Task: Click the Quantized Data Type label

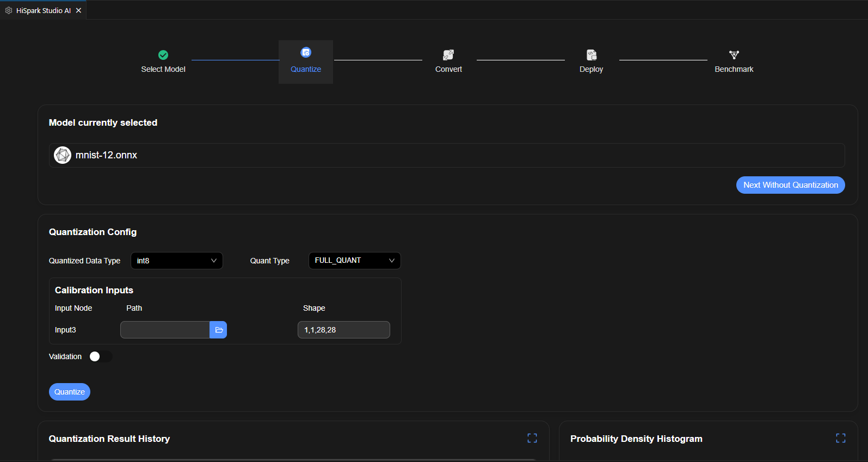Action: (84, 261)
